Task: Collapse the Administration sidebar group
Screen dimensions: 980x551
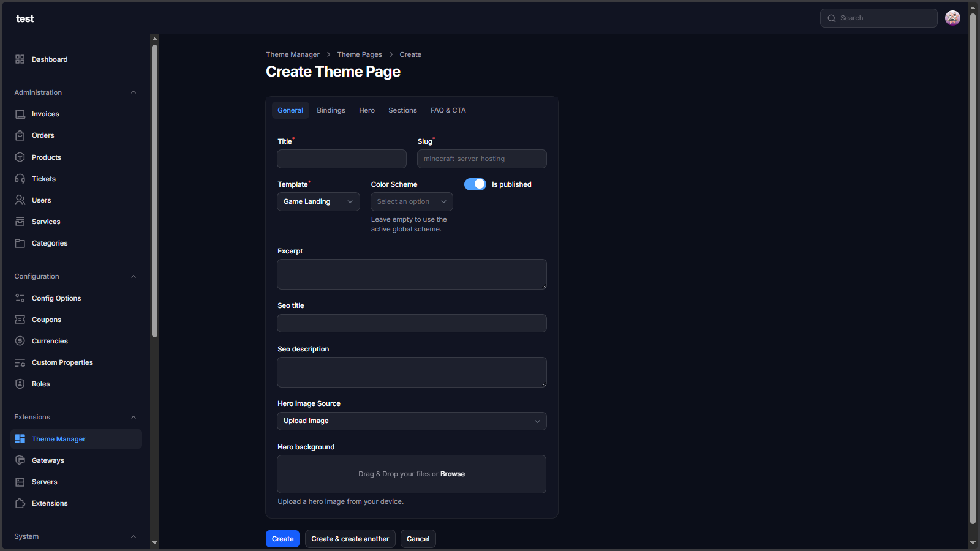Action: coord(134,92)
